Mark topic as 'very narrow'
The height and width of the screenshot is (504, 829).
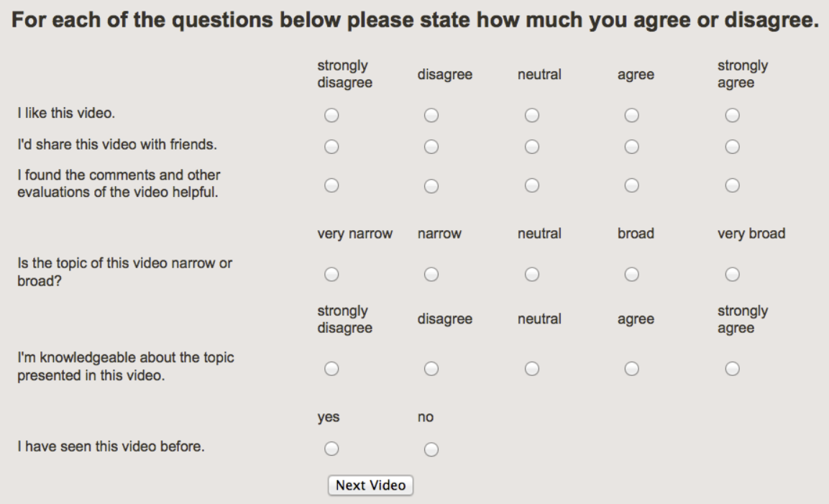tap(331, 275)
